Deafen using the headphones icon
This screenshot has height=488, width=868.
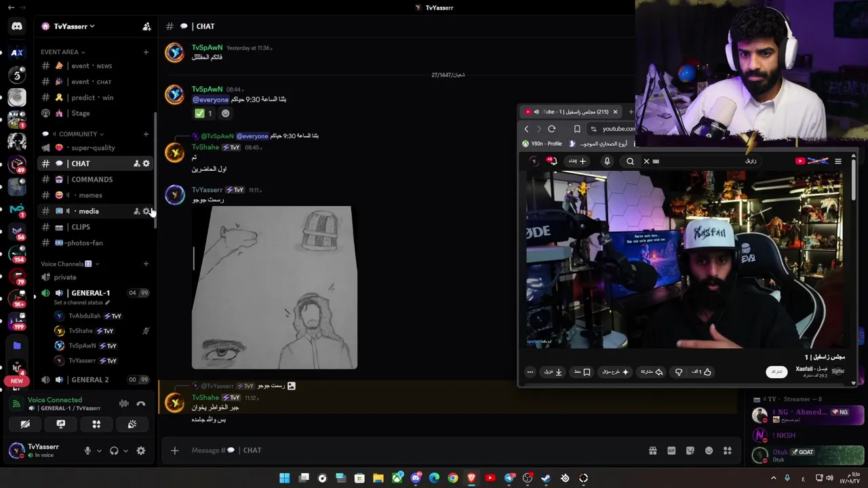click(x=114, y=451)
